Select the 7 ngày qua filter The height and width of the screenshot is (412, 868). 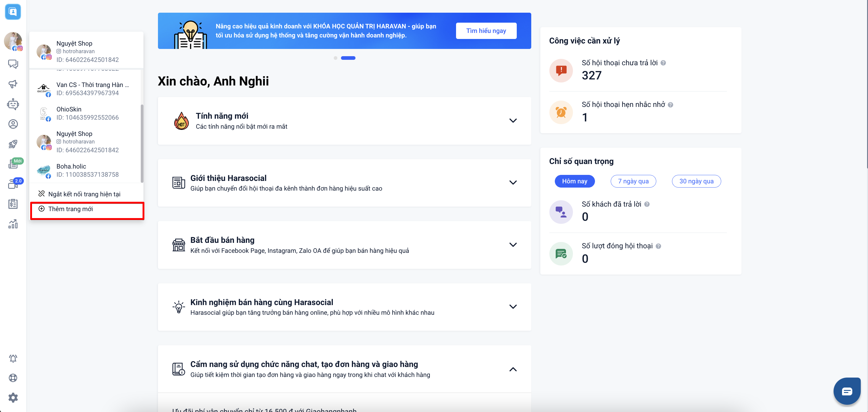(633, 181)
